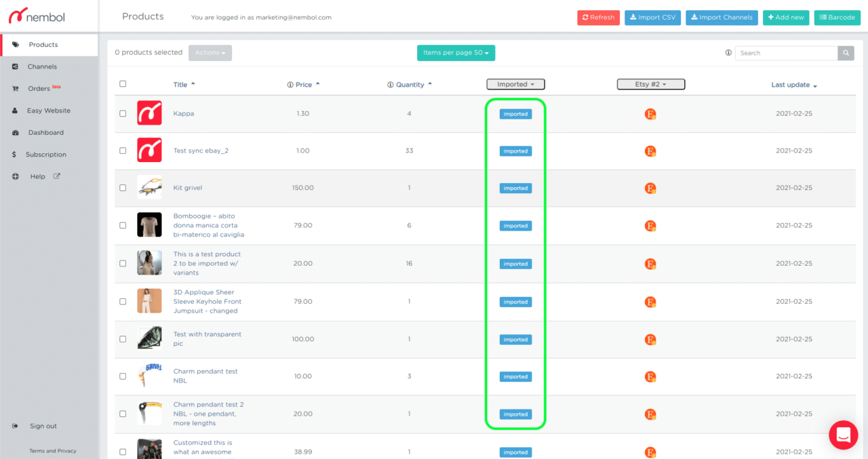Click the search magnifier icon
Image resolution: width=868 pixels, height=459 pixels.
(x=845, y=52)
